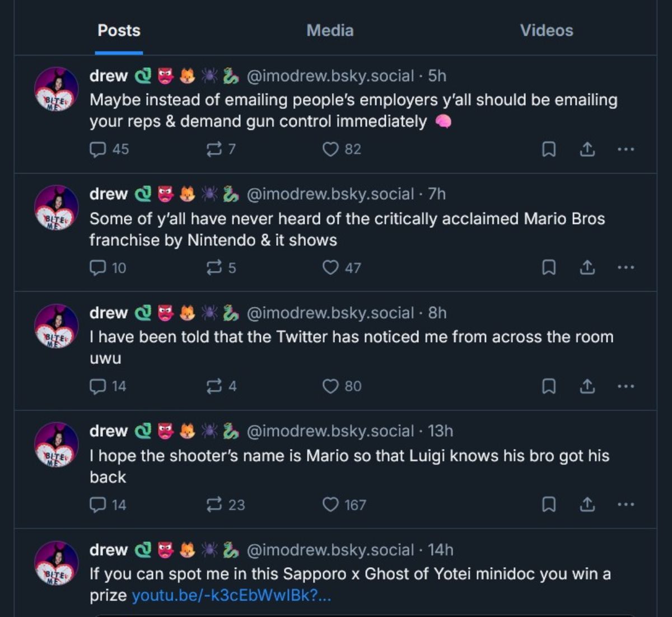Share the post about emailing employers
Image resolution: width=672 pixels, height=617 pixels.
[x=587, y=149]
